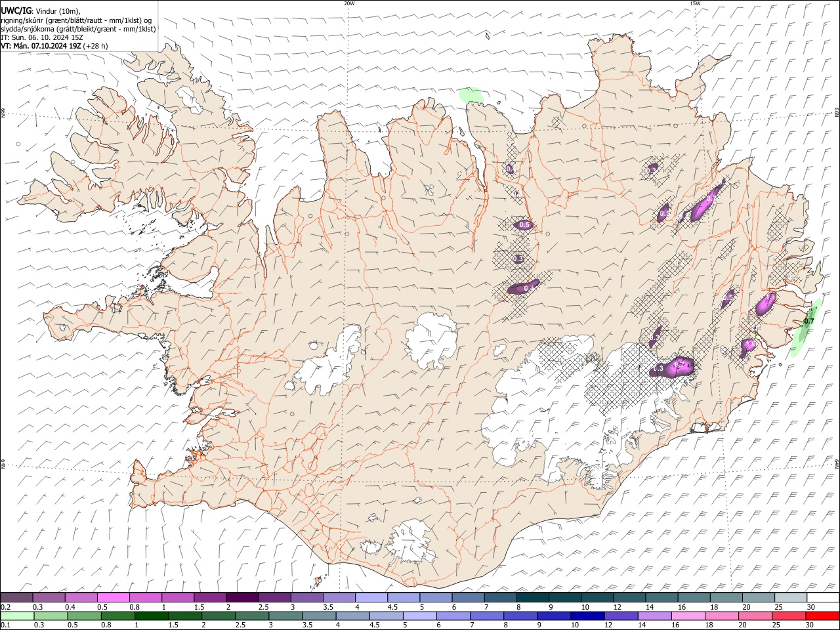Select the pink swatch labeled 18 in rain scale
The height and width of the screenshot is (630, 840).
coord(721,616)
